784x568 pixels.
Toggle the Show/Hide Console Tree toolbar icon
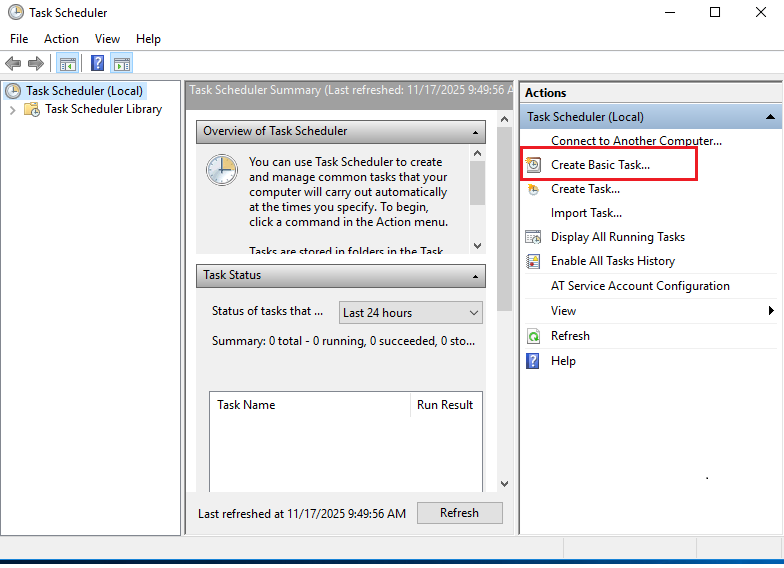pyautogui.click(x=68, y=64)
